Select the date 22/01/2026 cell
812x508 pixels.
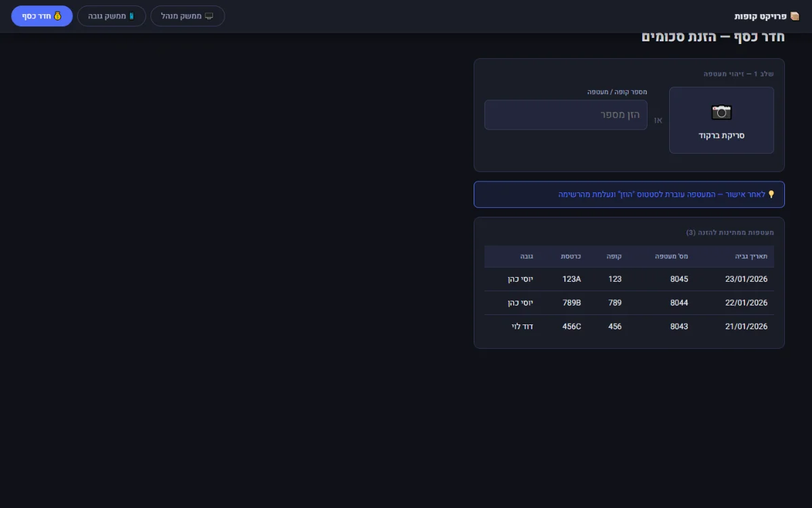point(746,303)
